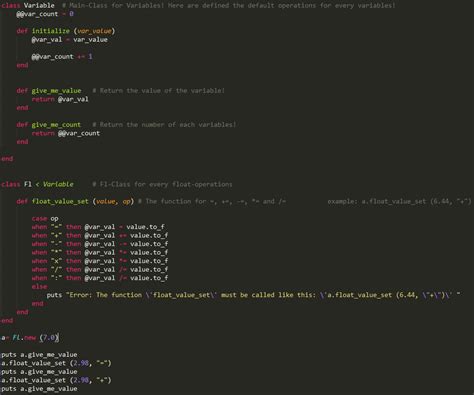Click the 'when "=" then @var_val = value.to_f' line

tap(98, 227)
